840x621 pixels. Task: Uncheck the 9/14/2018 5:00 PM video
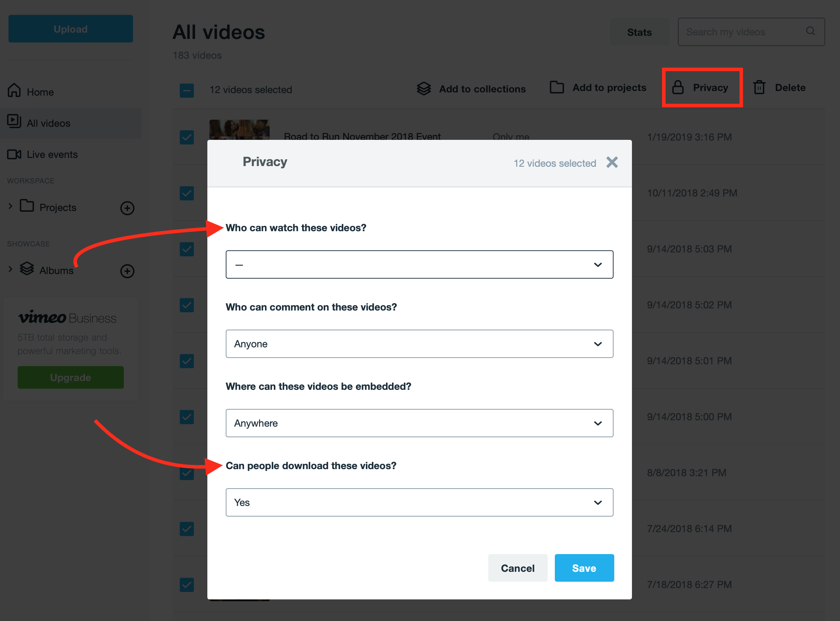tap(187, 417)
